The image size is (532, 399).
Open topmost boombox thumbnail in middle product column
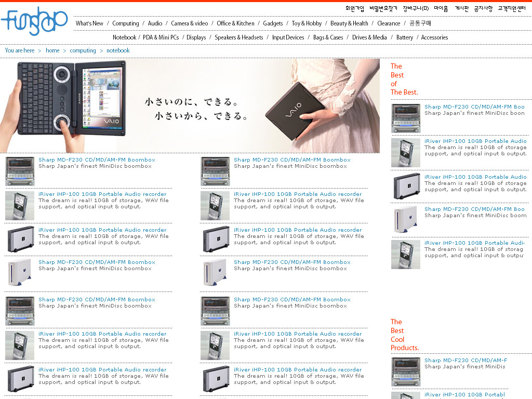(215, 171)
